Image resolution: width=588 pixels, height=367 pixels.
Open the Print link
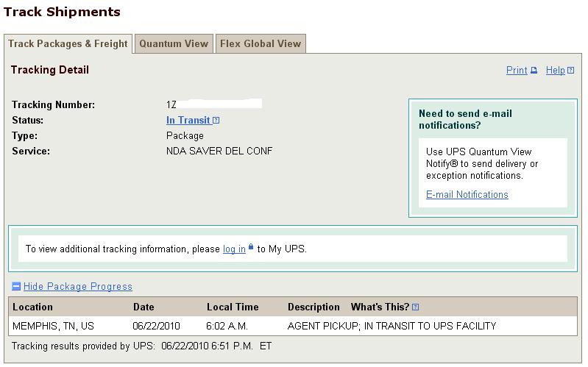click(517, 71)
